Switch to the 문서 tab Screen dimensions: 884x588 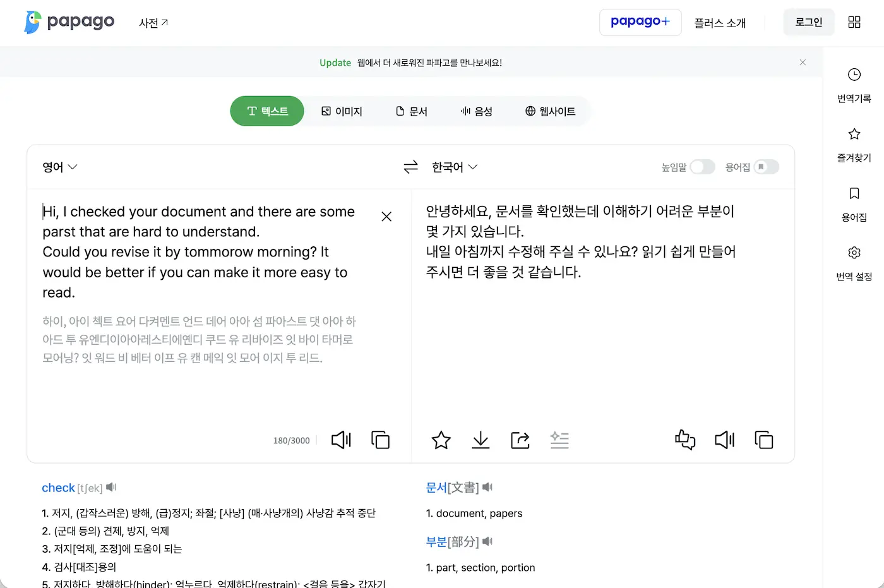[x=412, y=111]
